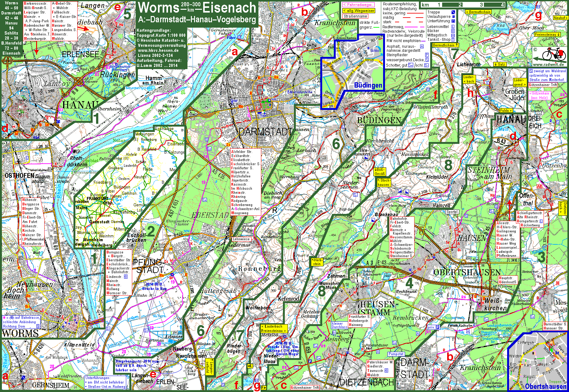The image size is (569, 392).
Task: Click the pink '< Fahrradwegw.' legend label
Action: (358, 5)
